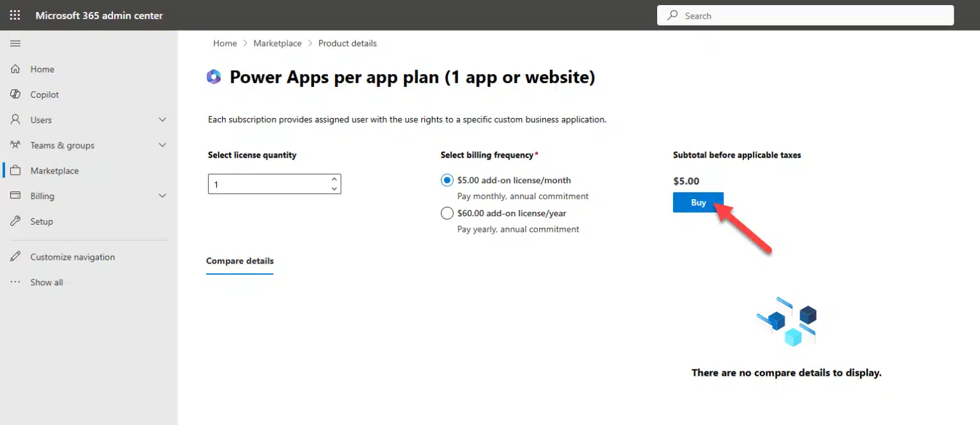Click the Teams & groups icon

click(x=16, y=145)
